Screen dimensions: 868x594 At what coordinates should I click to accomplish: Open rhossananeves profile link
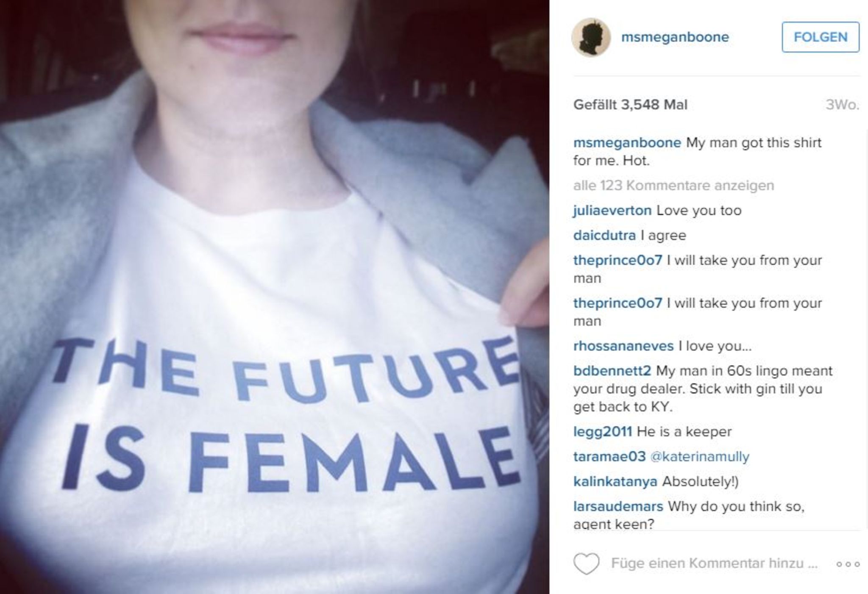coord(623,346)
